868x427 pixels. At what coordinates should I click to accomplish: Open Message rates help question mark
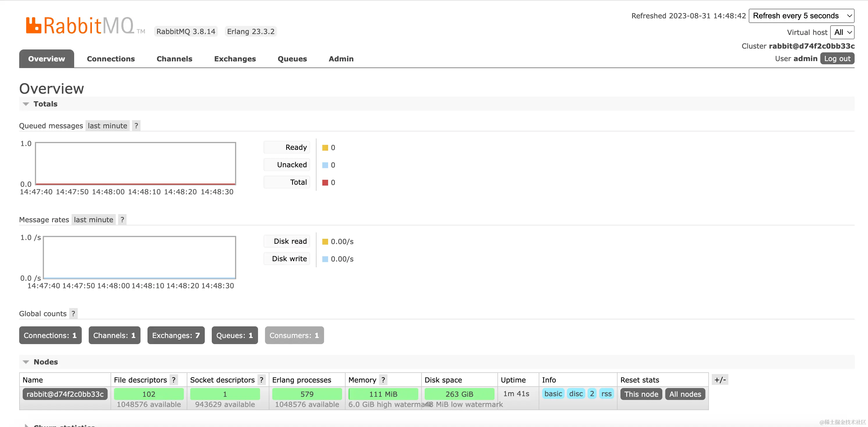point(122,220)
